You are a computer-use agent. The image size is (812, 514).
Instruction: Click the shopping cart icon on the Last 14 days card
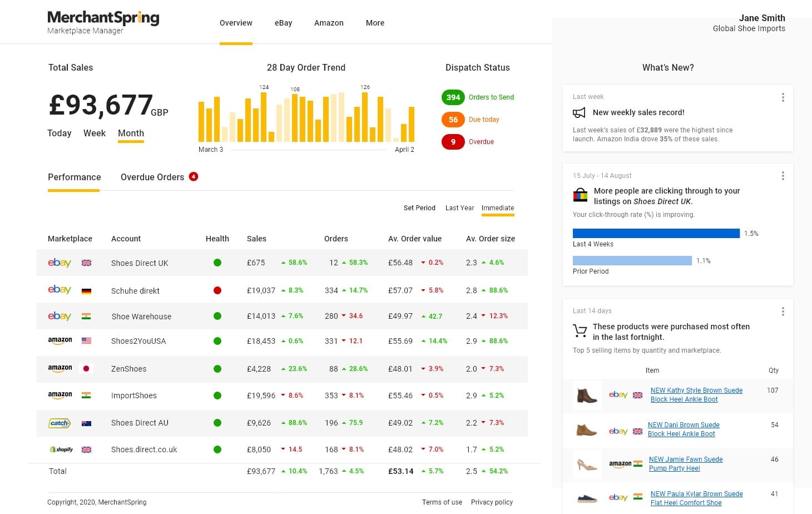pyautogui.click(x=580, y=330)
